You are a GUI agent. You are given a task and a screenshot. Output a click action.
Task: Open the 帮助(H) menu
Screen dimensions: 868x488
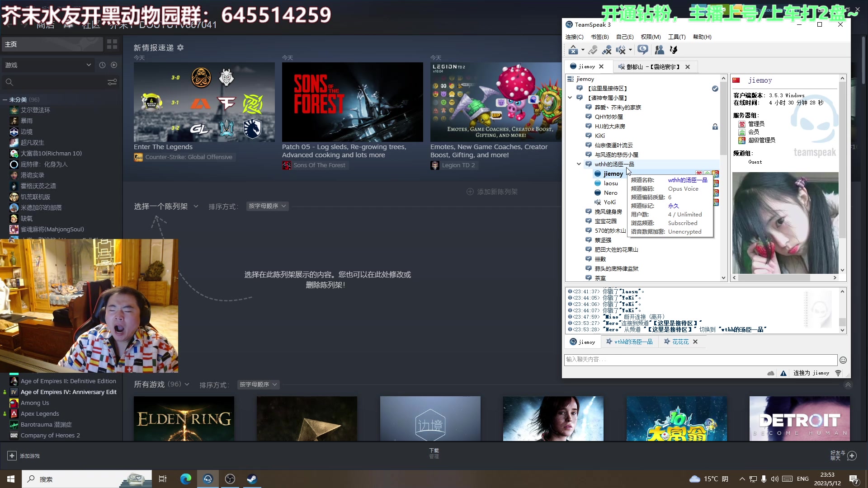[x=702, y=37]
